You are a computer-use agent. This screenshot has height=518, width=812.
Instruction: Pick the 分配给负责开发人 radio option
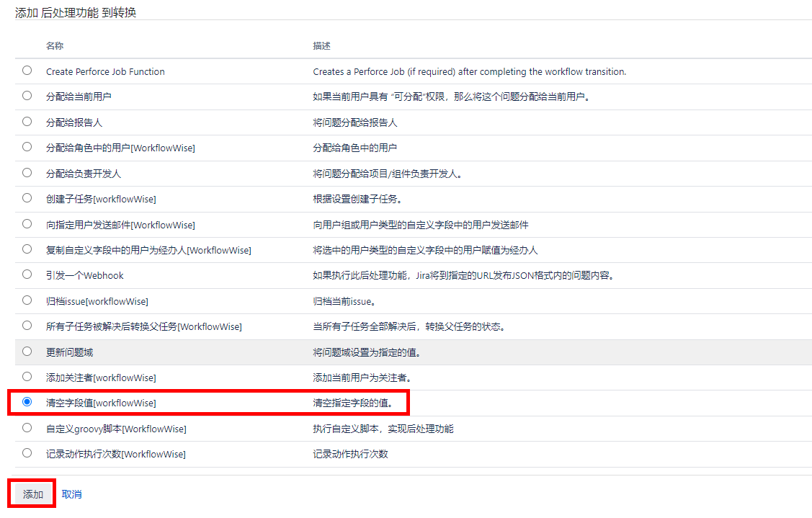coord(27,173)
